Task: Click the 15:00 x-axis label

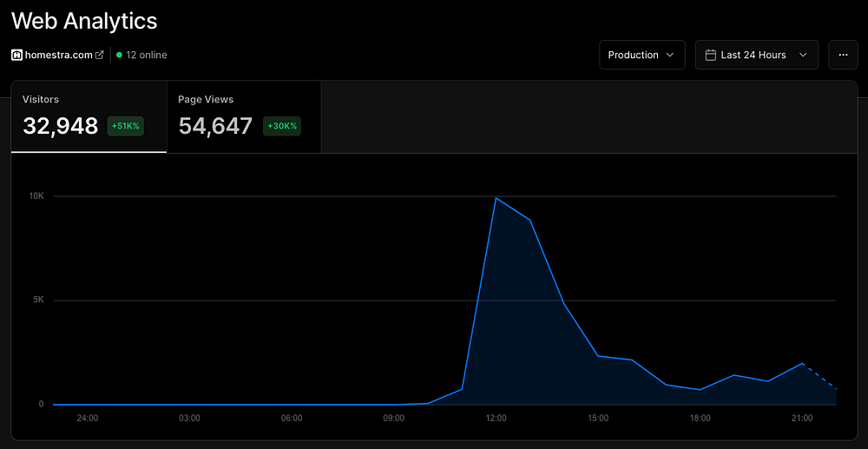Action: click(598, 418)
